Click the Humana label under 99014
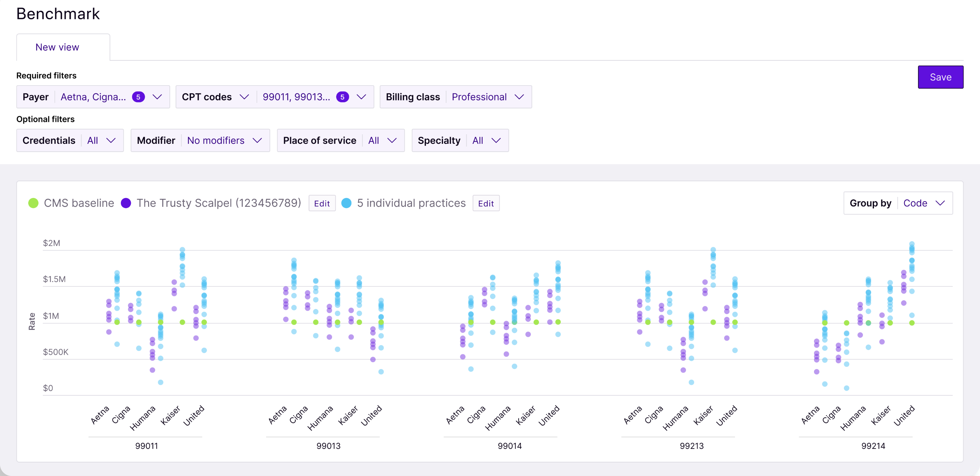 pyautogui.click(x=498, y=418)
